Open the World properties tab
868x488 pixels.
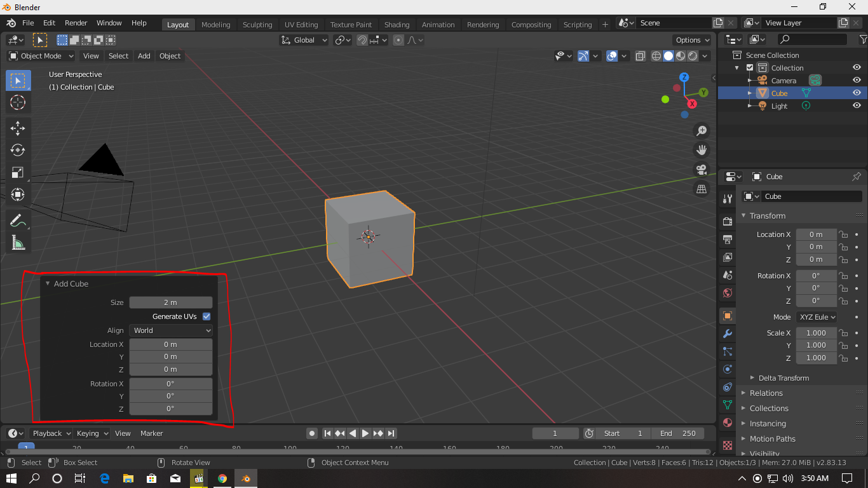pyautogui.click(x=728, y=293)
